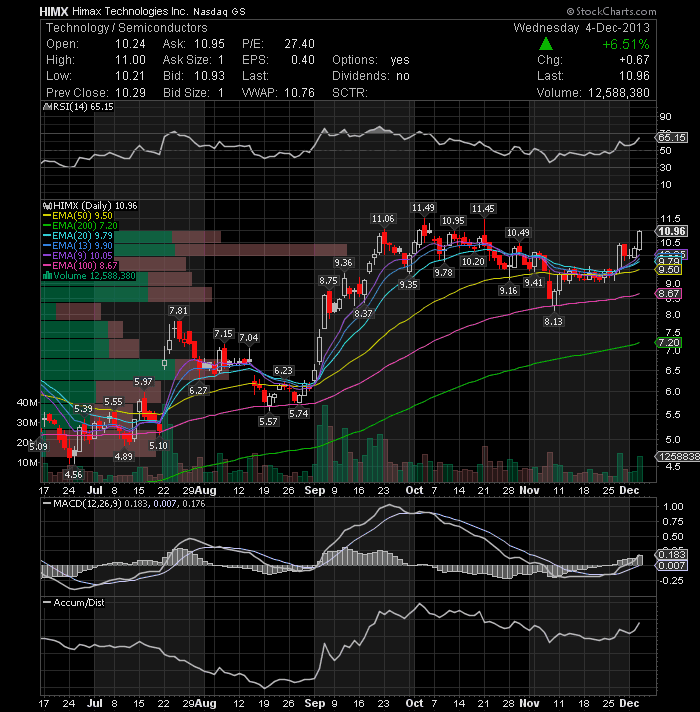Click the 11.06 price annotation
Image resolution: width=700 pixels, height=712 pixels.
383,219
